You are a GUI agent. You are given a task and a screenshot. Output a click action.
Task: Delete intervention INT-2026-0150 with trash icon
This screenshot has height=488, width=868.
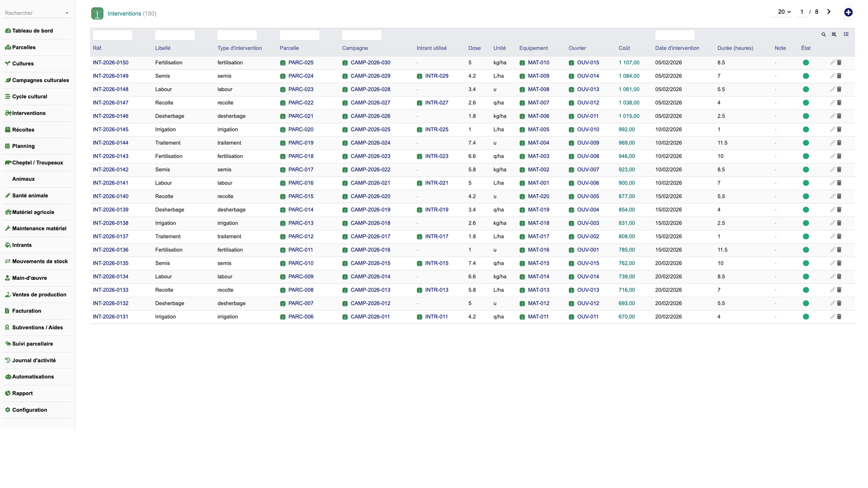coord(839,63)
